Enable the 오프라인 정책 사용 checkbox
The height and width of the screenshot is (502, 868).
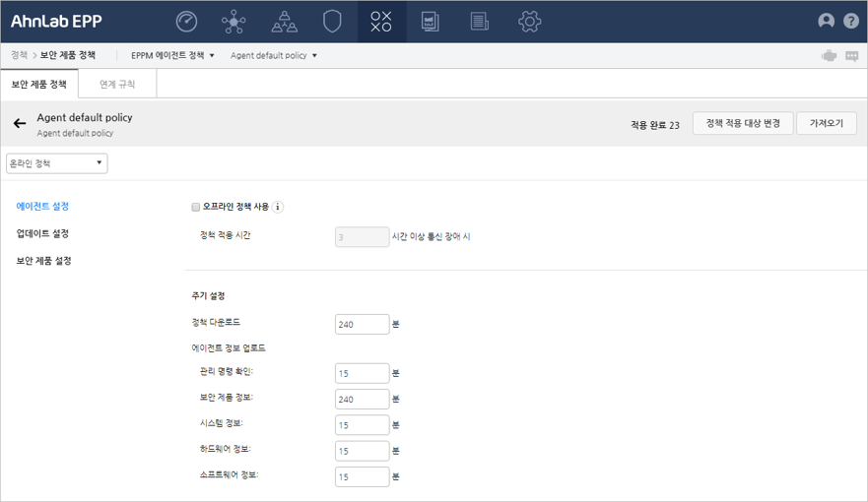tap(196, 208)
